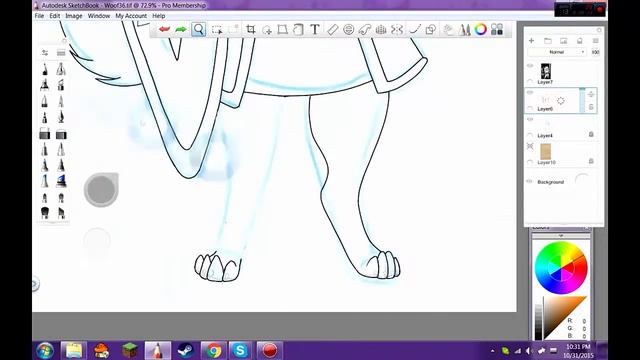
Task: Open the Window menu
Action: (99, 16)
